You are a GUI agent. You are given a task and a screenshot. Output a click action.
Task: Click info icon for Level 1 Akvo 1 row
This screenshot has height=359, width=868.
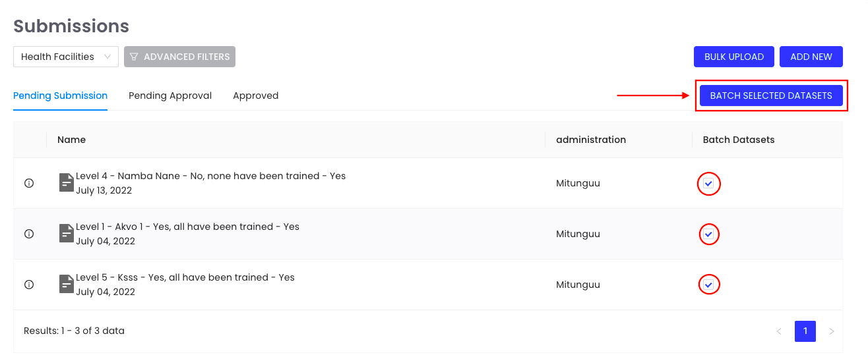pos(29,234)
